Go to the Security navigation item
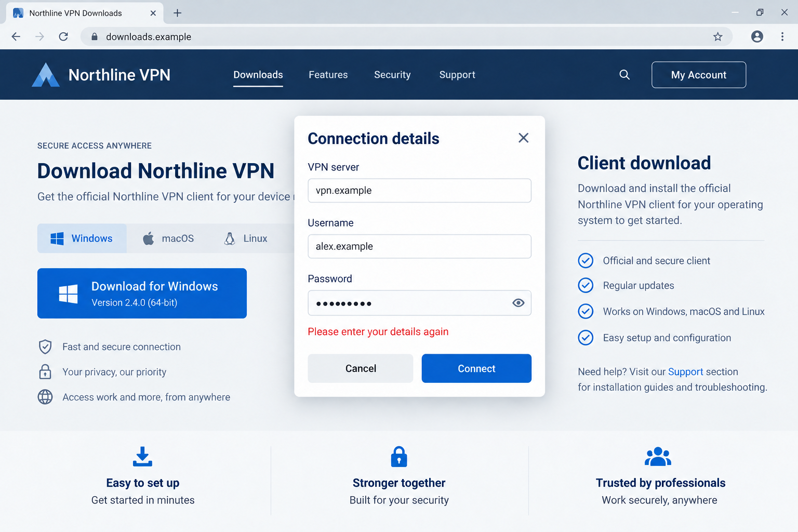Viewport: 798px width, 532px height. [x=392, y=75]
